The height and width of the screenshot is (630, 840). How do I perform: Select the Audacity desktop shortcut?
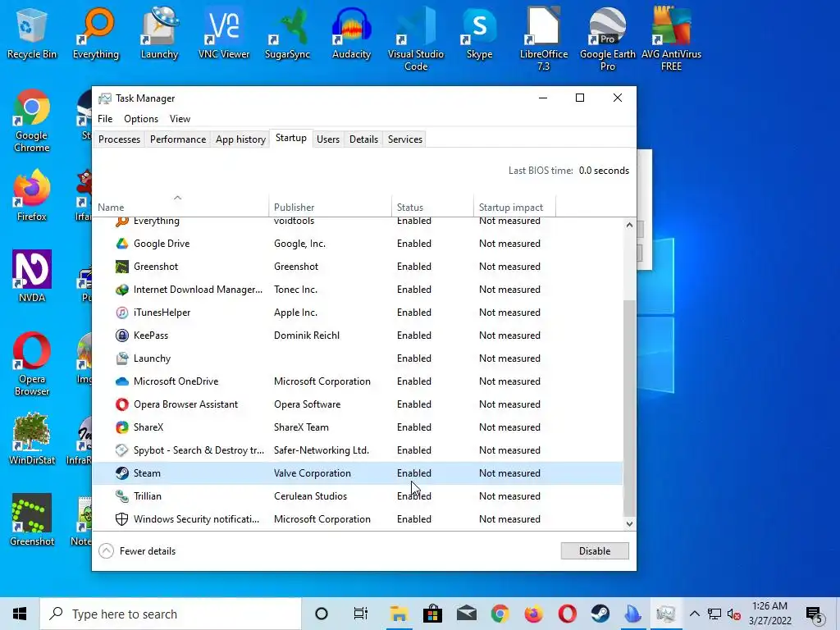point(351,33)
